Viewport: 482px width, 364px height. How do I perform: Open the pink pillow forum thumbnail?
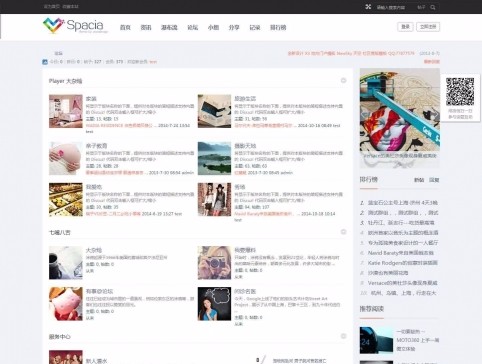click(66, 304)
